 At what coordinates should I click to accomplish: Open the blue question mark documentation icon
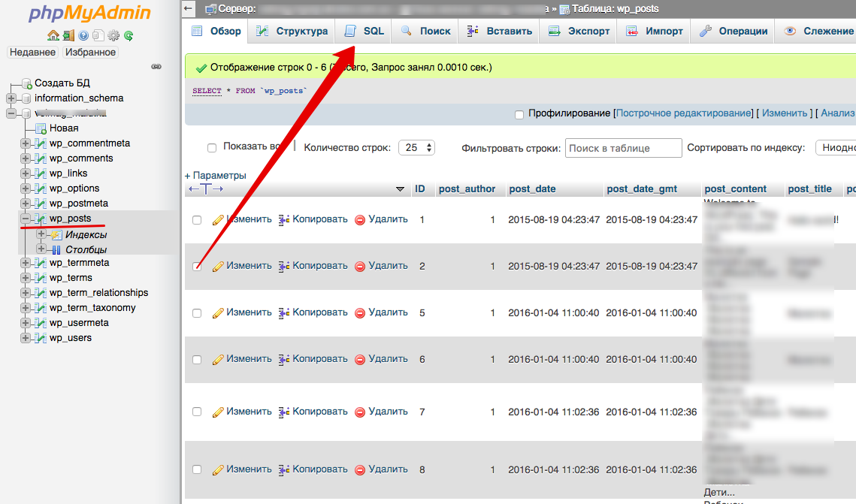[83, 35]
